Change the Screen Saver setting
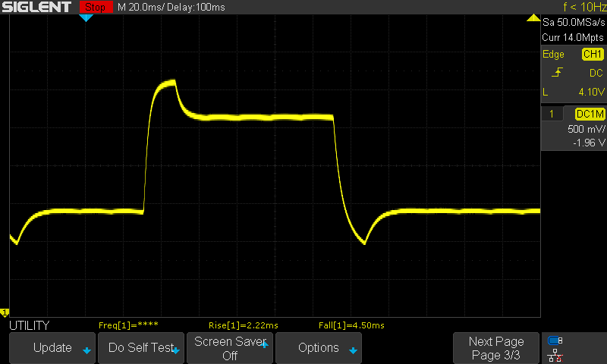This screenshot has width=607, height=364. coord(230,348)
